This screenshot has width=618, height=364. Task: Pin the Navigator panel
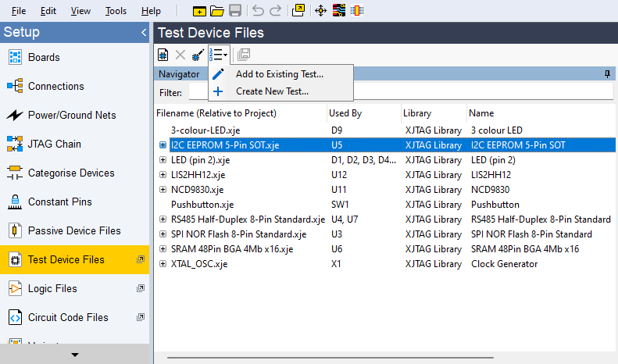[607, 74]
